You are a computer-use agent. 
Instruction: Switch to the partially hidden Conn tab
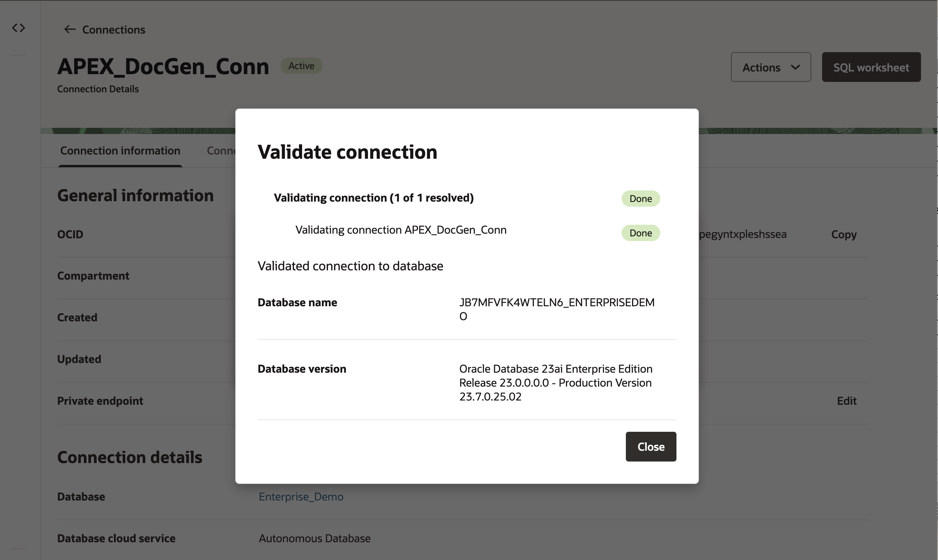click(221, 151)
